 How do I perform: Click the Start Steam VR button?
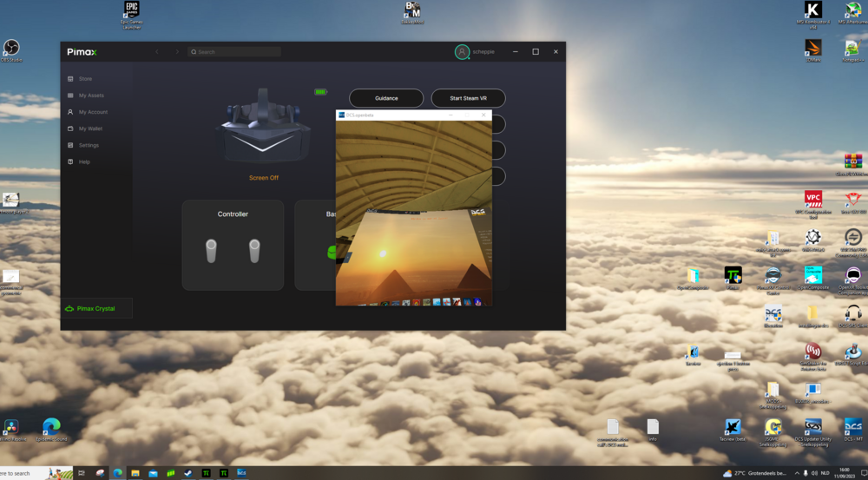[x=469, y=98]
